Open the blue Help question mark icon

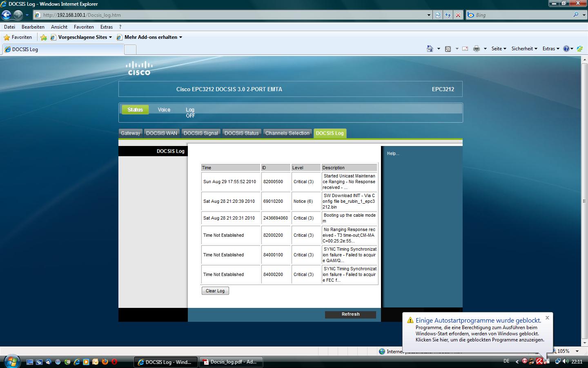[x=566, y=49]
